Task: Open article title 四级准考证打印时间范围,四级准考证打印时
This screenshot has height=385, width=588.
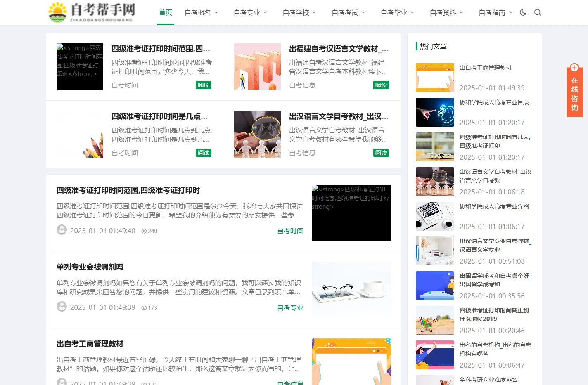Action: [128, 190]
